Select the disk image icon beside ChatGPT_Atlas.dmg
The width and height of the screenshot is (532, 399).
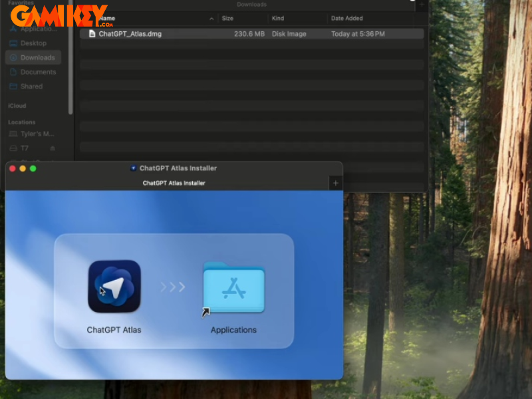91,33
